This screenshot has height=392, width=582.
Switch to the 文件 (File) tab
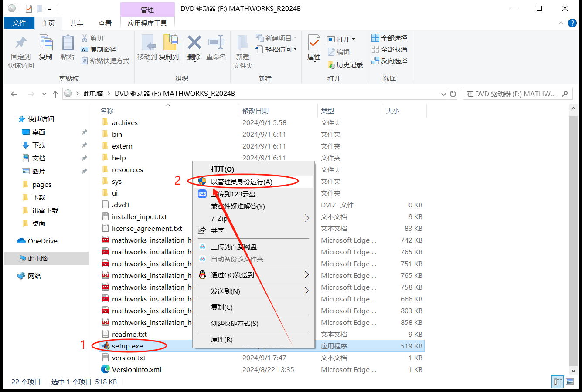[19, 23]
